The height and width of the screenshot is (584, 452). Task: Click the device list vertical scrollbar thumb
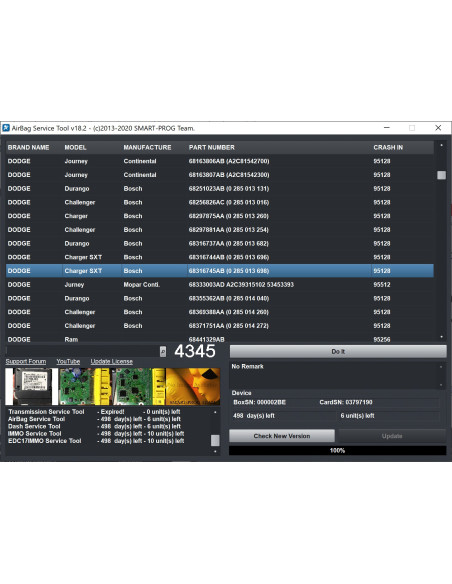(x=442, y=175)
